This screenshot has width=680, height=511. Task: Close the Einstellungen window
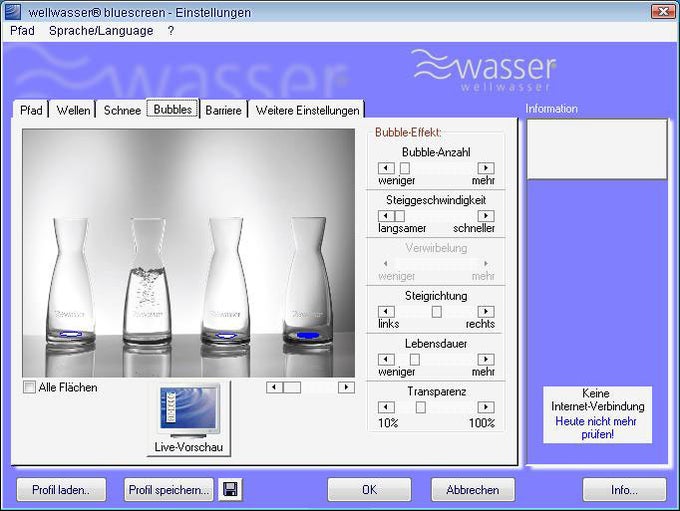click(663, 11)
